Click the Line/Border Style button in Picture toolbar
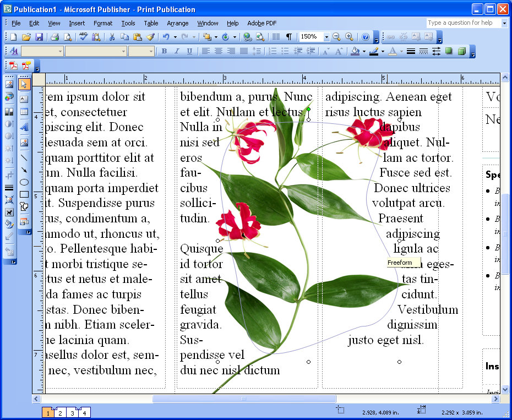This screenshot has height=420, width=512. tap(9, 188)
